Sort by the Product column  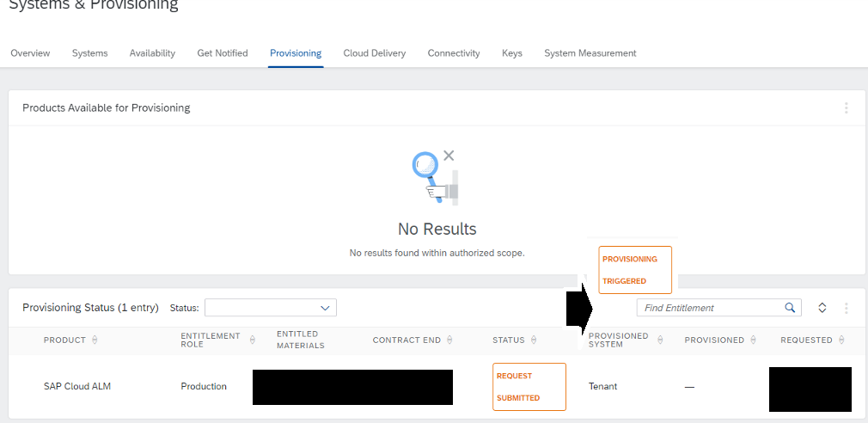(95, 340)
